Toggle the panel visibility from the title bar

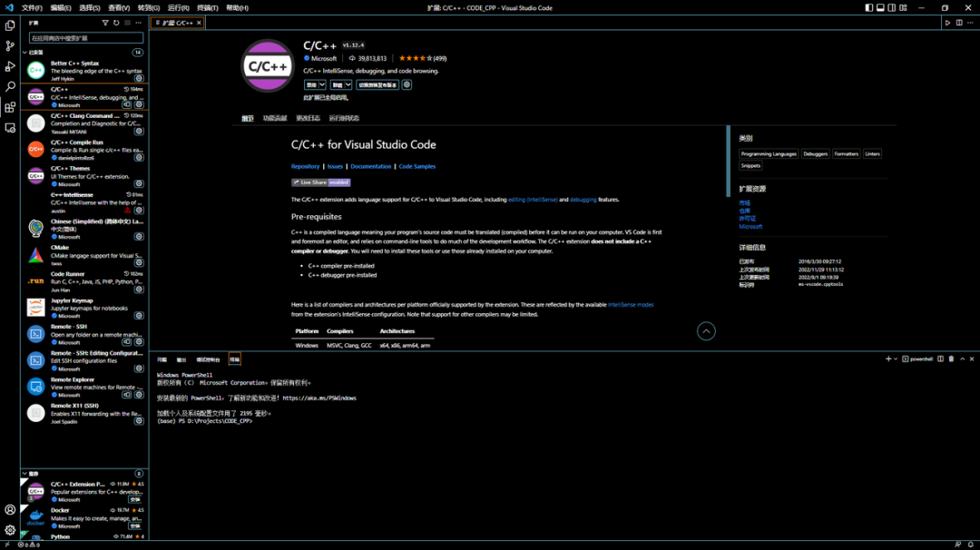pos(881,7)
